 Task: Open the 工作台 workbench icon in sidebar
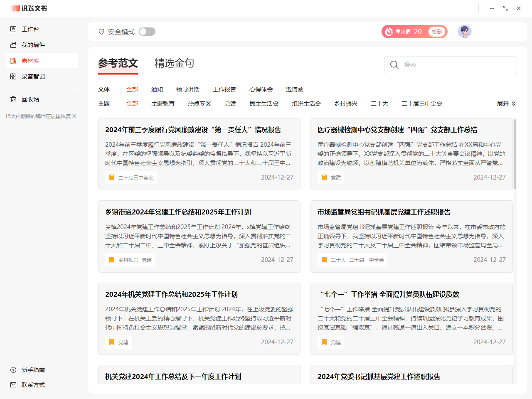13,29
